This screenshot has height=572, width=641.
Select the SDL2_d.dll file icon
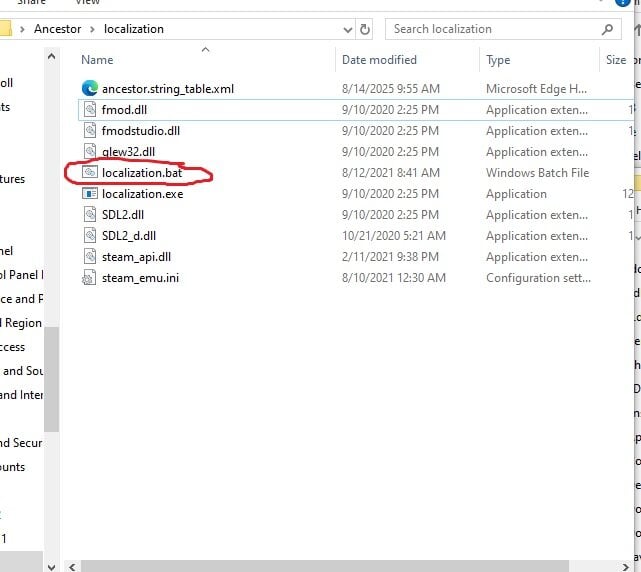coord(90,235)
